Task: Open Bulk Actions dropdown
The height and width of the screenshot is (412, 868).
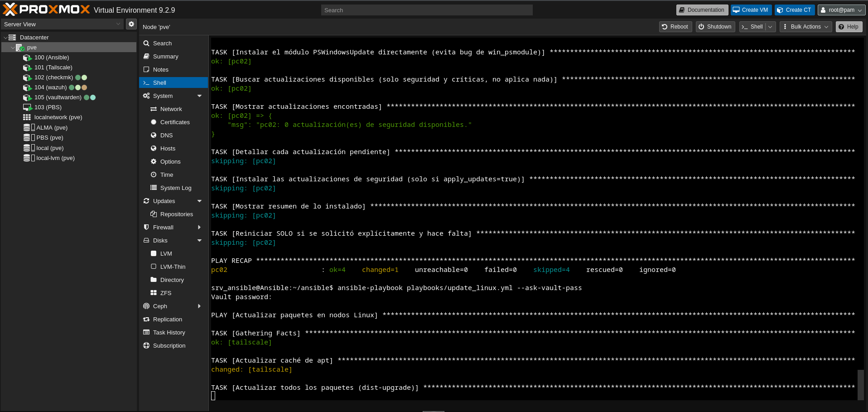Action: [x=805, y=27]
